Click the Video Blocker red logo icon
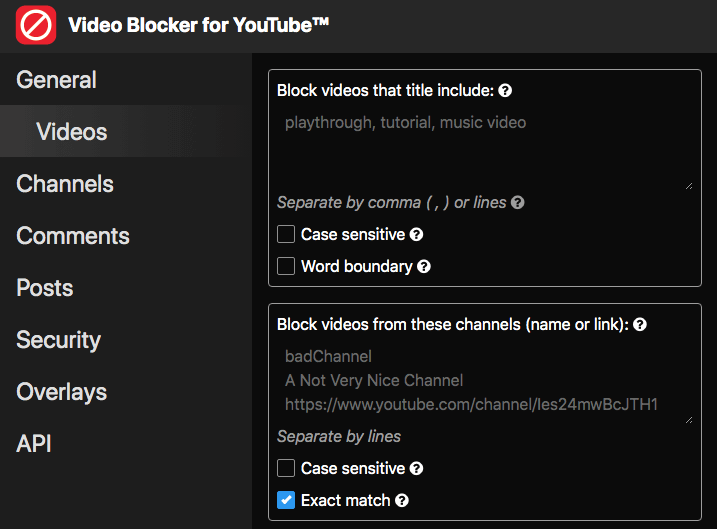 click(x=36, y=24)
